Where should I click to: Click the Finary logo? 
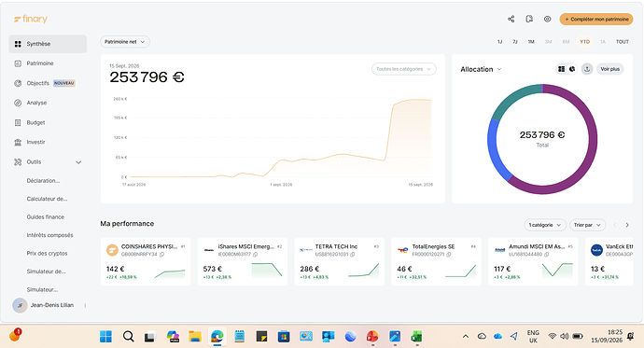tap(31, 19)
